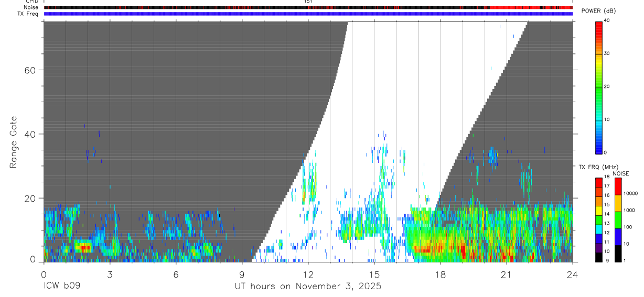Viewport: 644px width, 297px height.
Task: Click the TX FRQ (MHz) color legend
Action: 598,219
